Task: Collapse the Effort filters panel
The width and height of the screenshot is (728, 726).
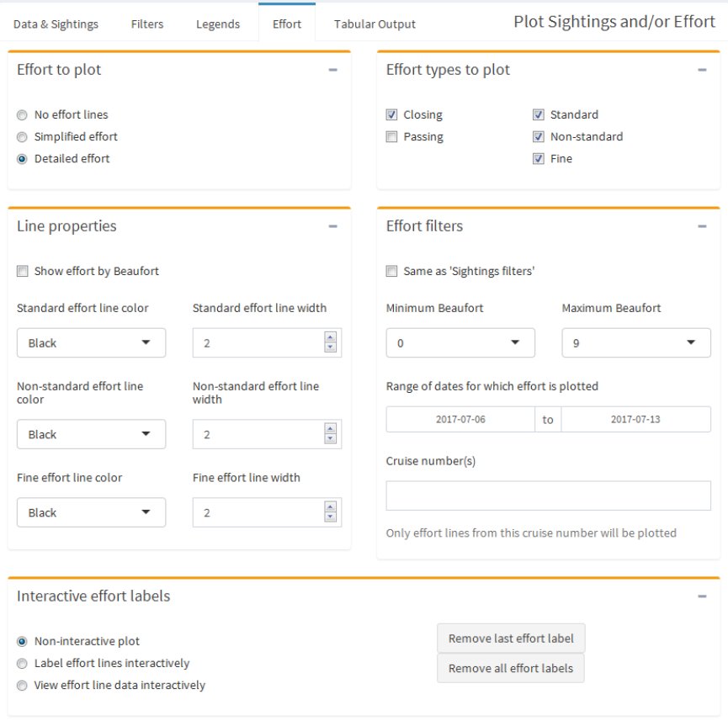Action: tap(702, 226)
